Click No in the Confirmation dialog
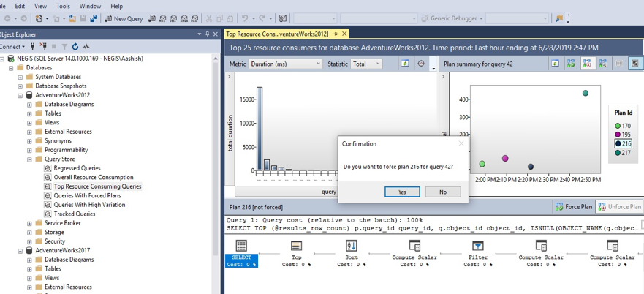 click(x=443, y=192)
